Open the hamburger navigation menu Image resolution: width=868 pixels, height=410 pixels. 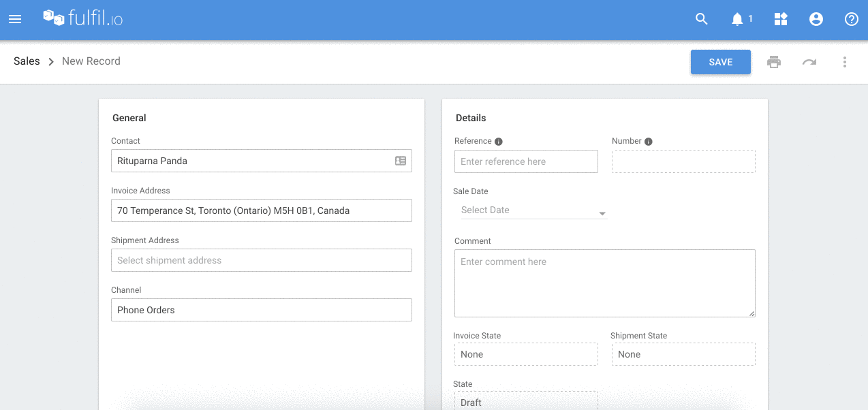click(x=15, y=19)
